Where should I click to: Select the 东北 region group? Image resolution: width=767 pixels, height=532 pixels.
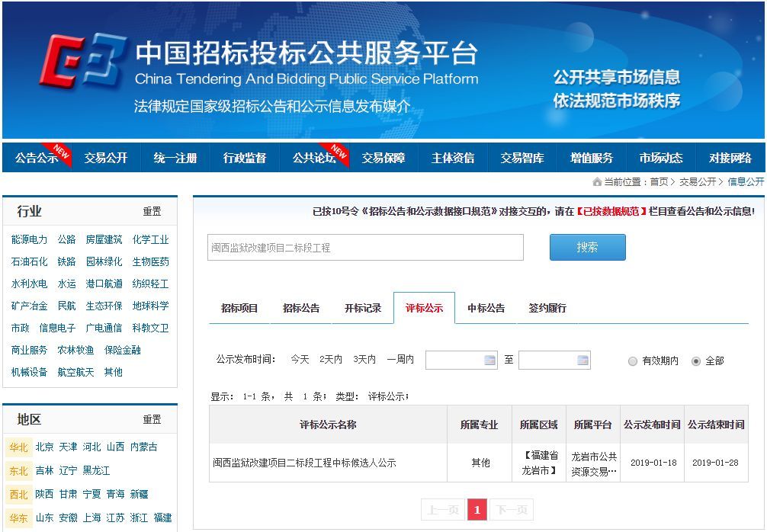(18, 471)
